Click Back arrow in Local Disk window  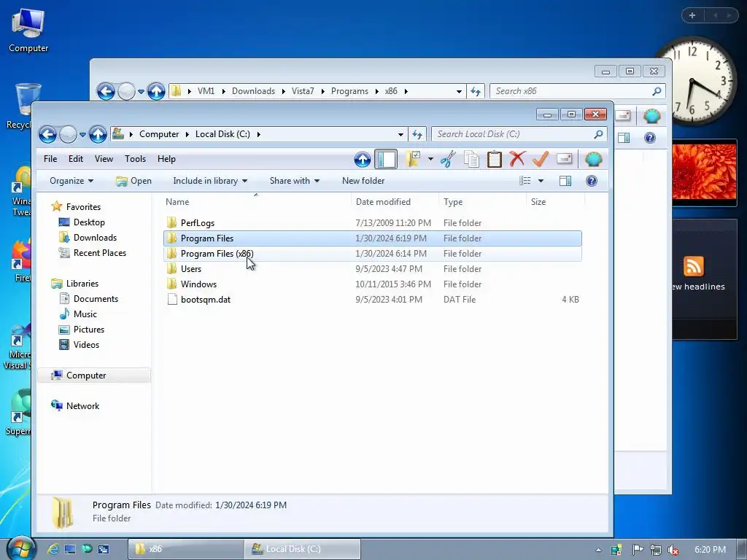[x=47, y=135]
